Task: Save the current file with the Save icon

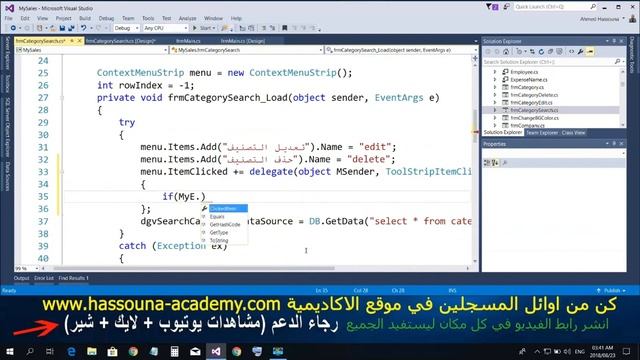Action: click(x=62, y=28)
